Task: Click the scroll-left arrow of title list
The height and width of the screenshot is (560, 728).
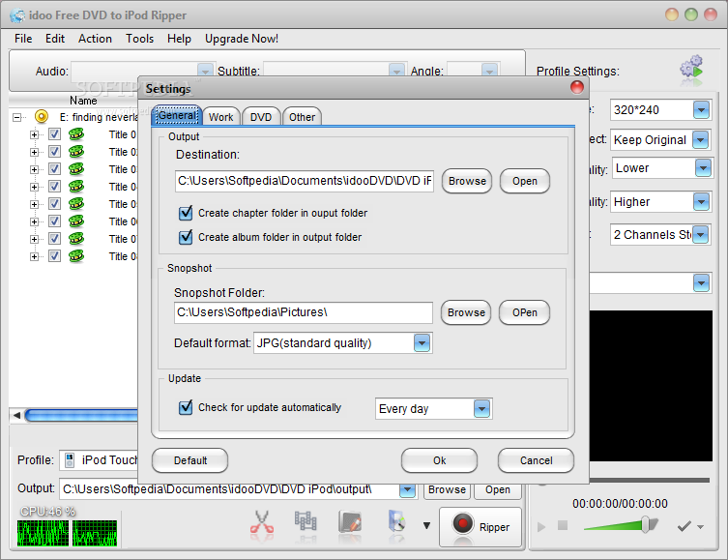Action: tap(16, 415)
